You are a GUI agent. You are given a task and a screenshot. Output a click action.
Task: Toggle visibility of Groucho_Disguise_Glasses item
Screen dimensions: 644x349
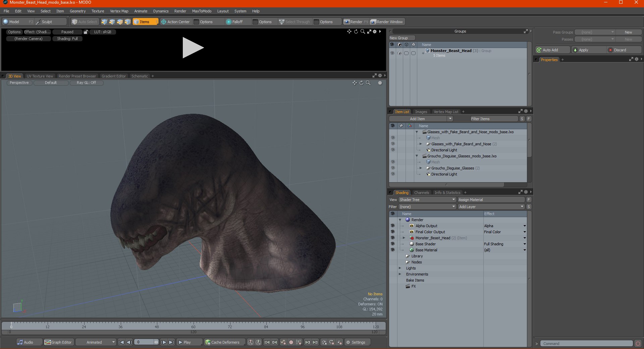click(x=393, y=168)
